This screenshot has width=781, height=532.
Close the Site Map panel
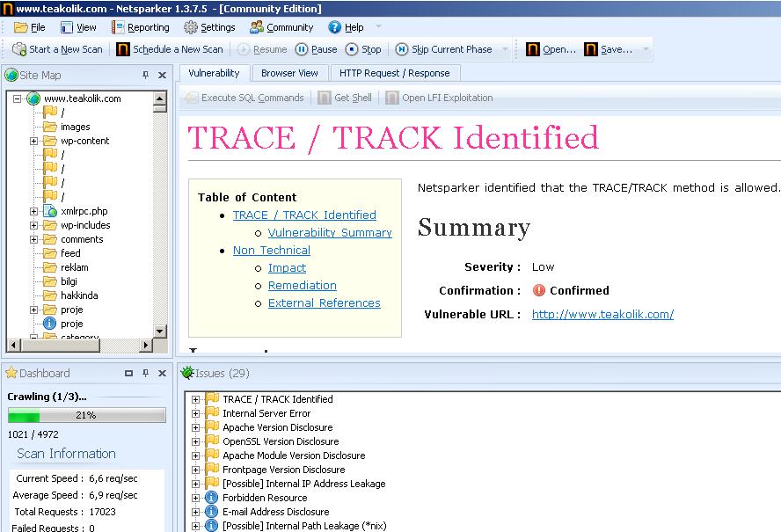click(162, 76)
